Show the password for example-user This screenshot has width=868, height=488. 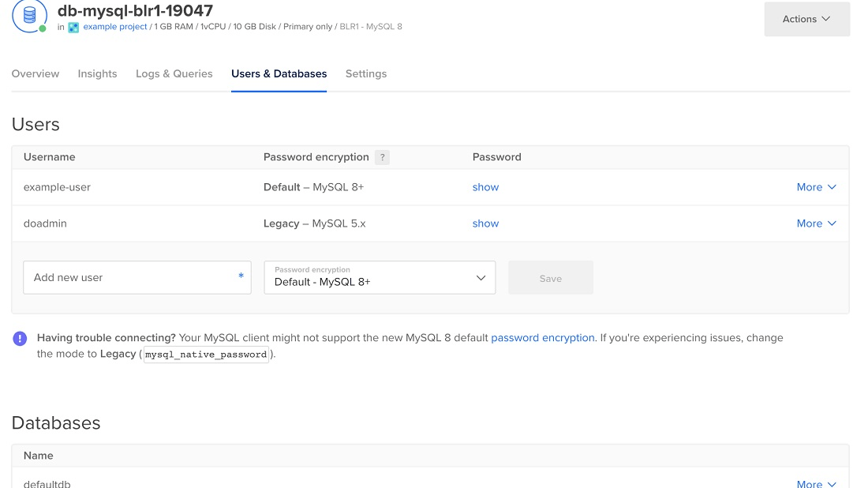coord(485,187)
